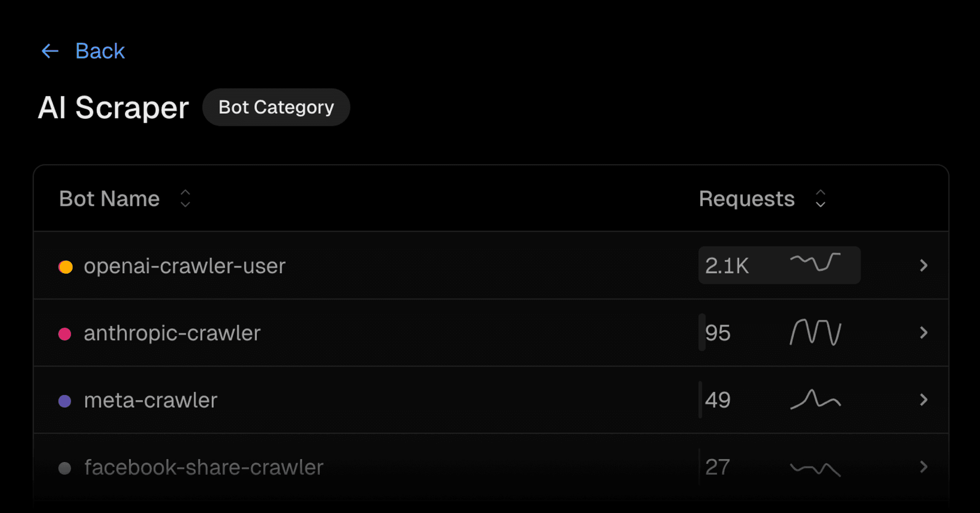Click the back arrow icon
This screenshot has height=513, width=980.
(x=50, y=51)
